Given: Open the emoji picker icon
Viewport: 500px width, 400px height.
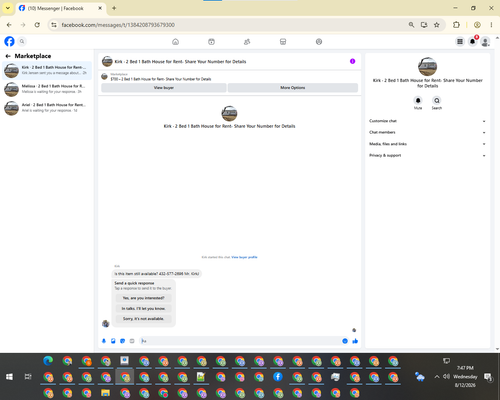Looking at the screenshot, I should click(x=345, y=341).
